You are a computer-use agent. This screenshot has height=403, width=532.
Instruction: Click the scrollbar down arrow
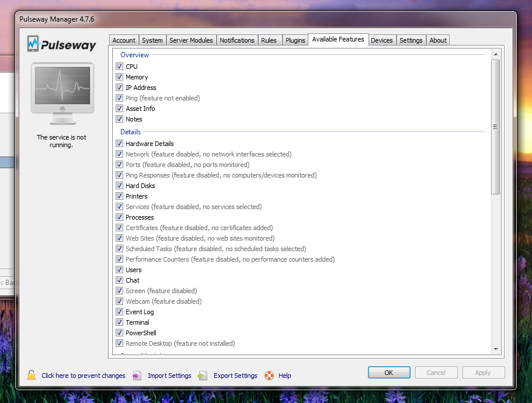[x=496, y=349]
